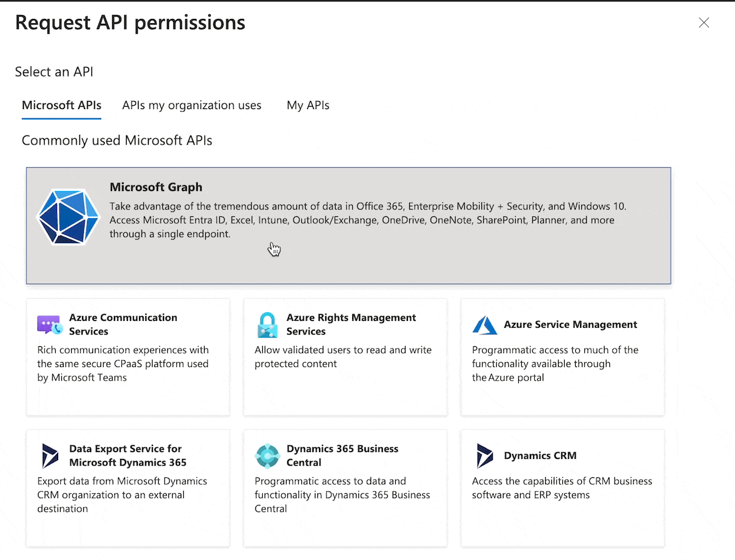
Task: Click the 'Request API permissions' title
Action: [130, 23]
